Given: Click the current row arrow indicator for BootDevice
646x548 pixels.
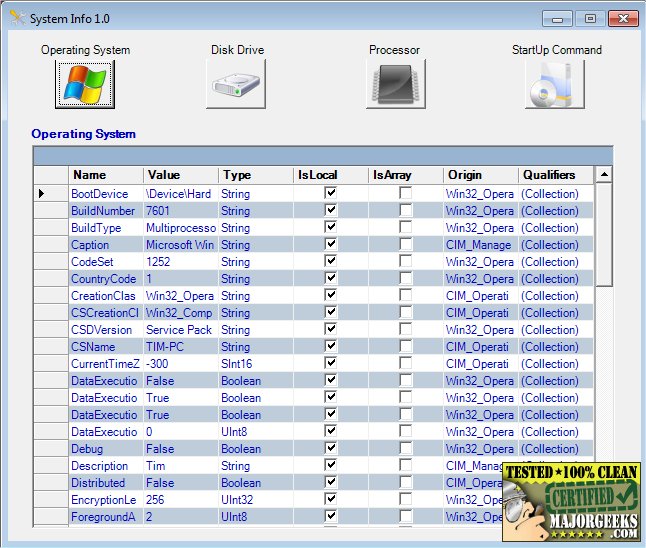Looking at the screenshot, I should point(42,194).
